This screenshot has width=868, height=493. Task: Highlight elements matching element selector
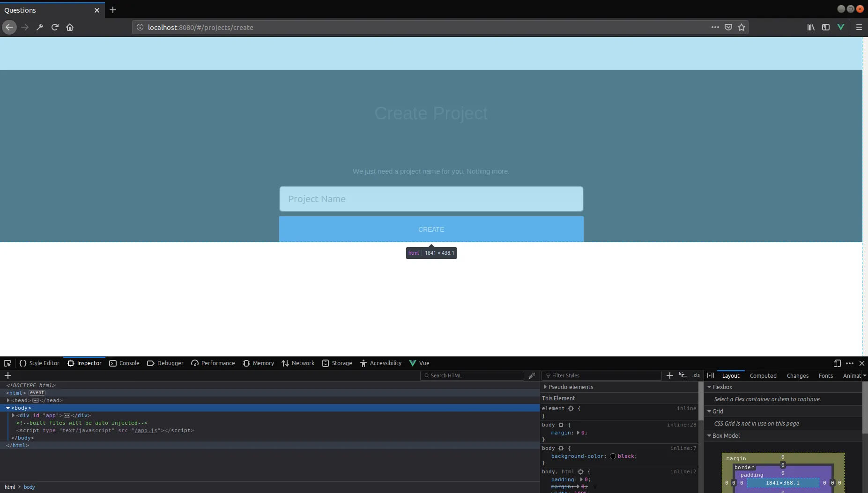pos(571,408)
